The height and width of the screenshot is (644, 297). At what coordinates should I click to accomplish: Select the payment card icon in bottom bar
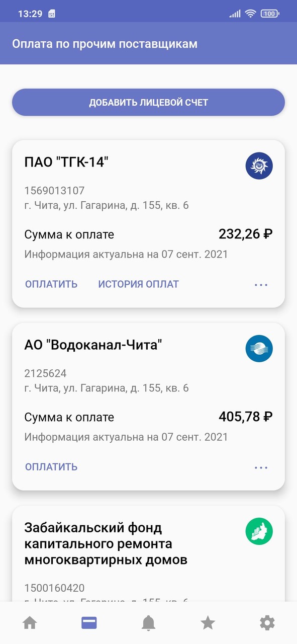pyautogui.click(x=89, y=623)
